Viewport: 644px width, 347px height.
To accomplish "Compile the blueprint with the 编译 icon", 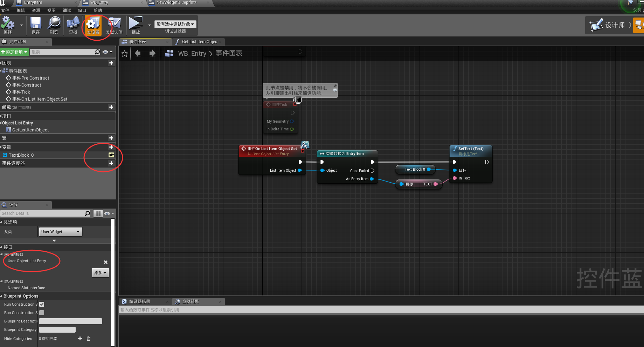I will [x=8, y=25].
